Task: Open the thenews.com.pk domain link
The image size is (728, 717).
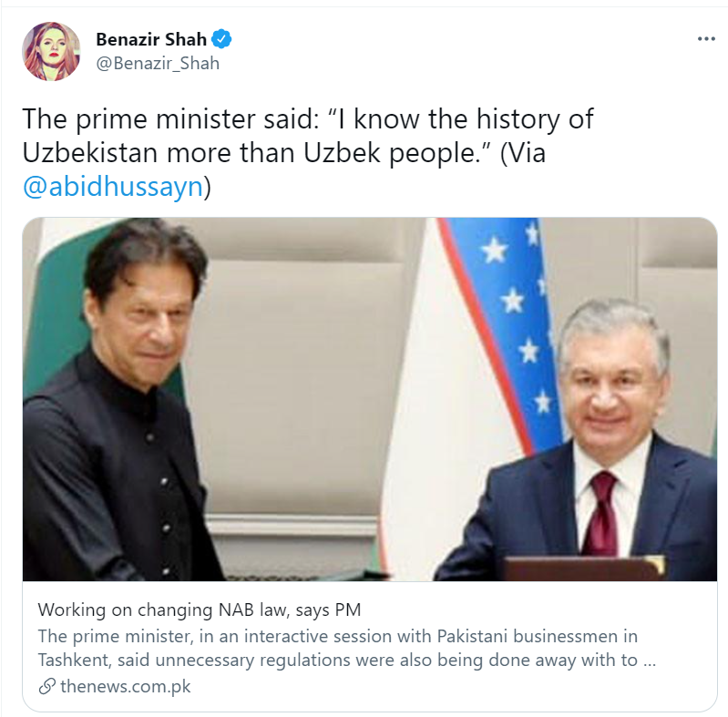Action: (x=126, y=686)
